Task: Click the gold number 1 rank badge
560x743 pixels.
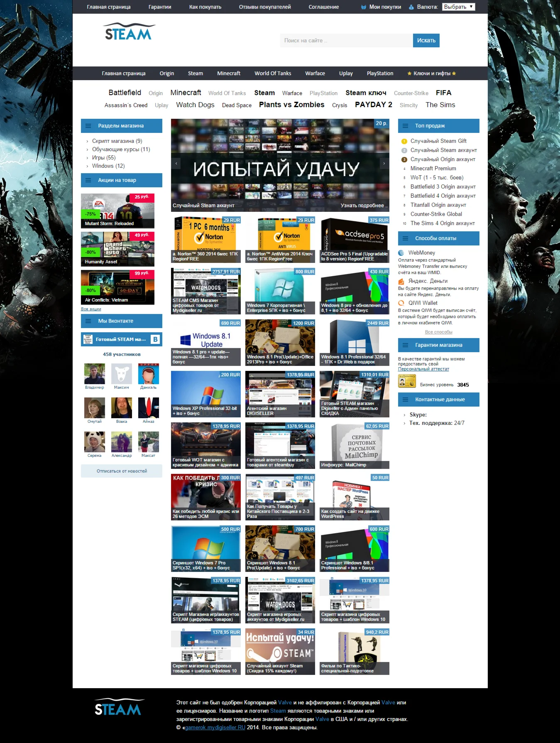Action: tap(404, 141)
